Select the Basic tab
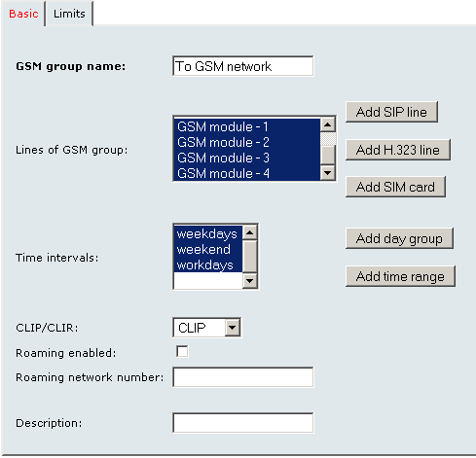 point(23,14)
